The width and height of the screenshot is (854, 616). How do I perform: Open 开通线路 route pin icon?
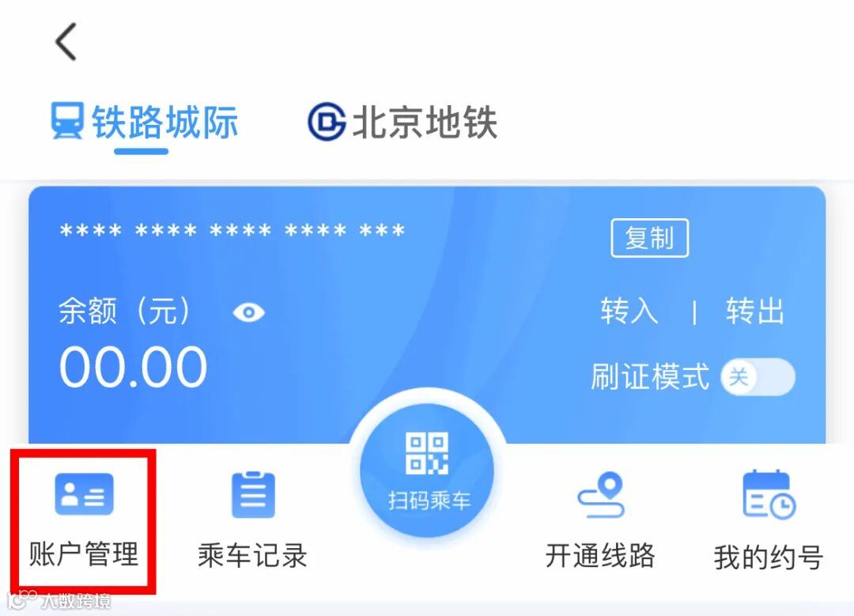[601, 494]
